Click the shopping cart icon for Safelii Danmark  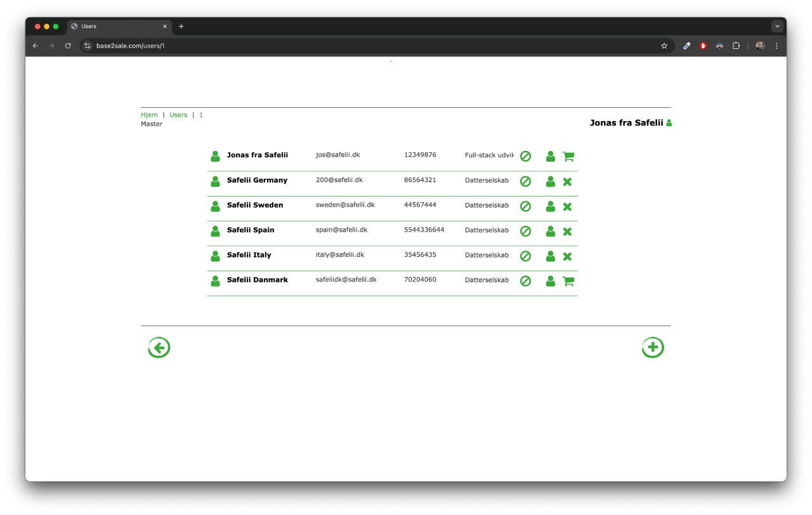(568, 281)
